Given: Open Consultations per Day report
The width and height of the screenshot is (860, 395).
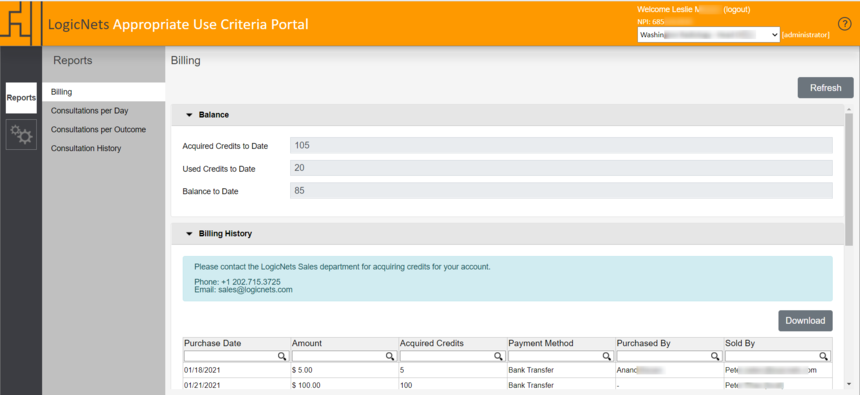Looking at the screenshot, I should [x=89, y=111].
